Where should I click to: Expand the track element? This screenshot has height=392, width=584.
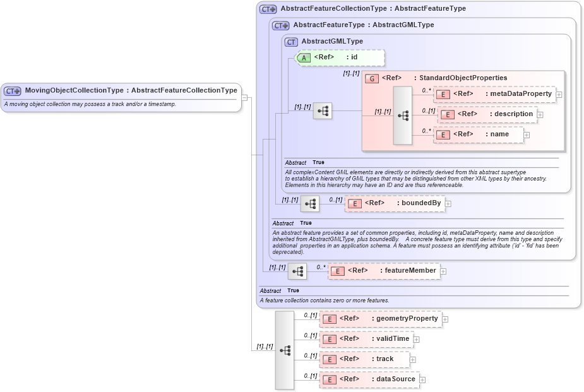412,359
